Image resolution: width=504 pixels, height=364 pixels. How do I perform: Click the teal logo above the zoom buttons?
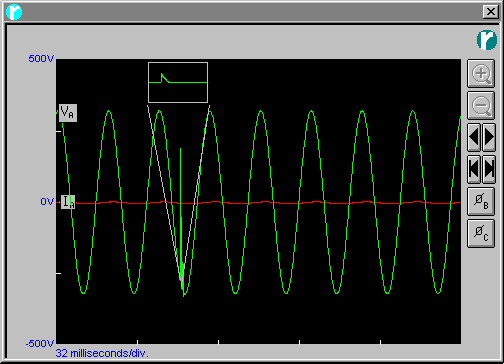pos(487,40)
